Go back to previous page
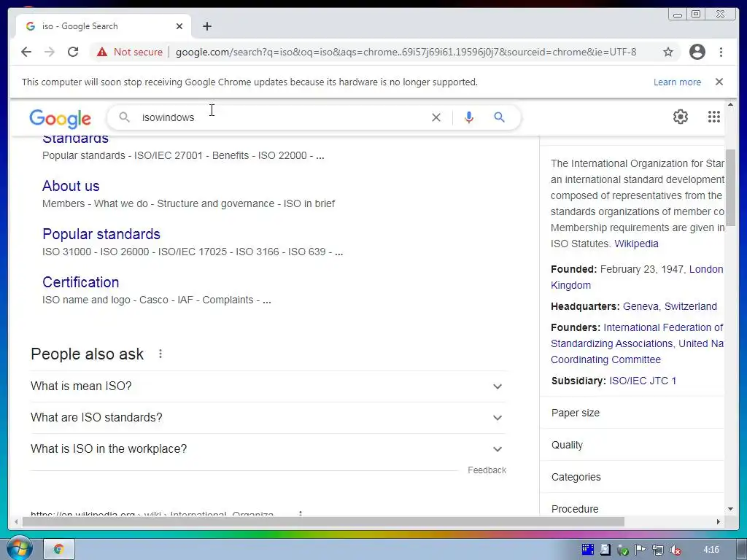 pos(26,52)
